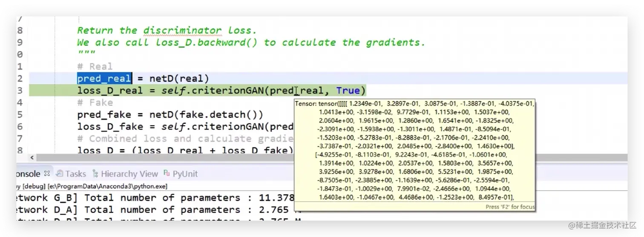
Task: Click the pred_fake assignment line
Action: [170, 114]
